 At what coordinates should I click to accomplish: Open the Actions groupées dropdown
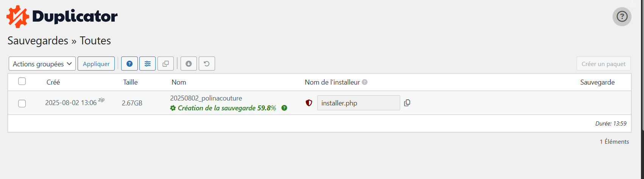tap(42, 64)
